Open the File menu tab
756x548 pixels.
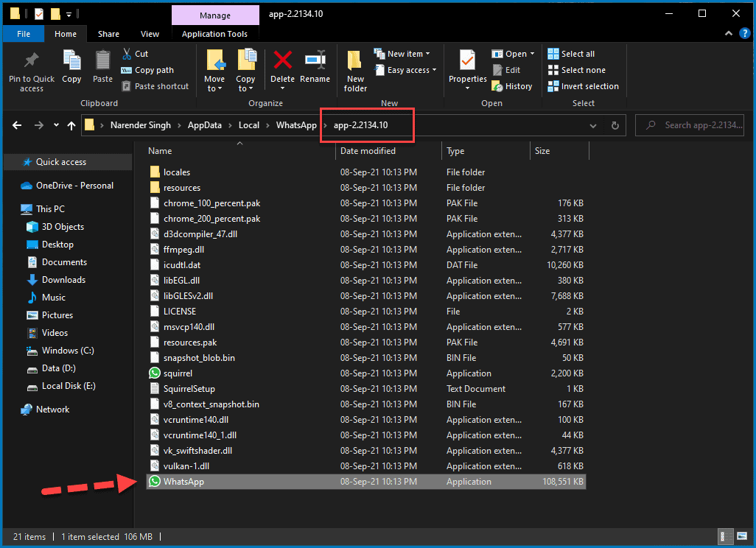tap(24, 34)
